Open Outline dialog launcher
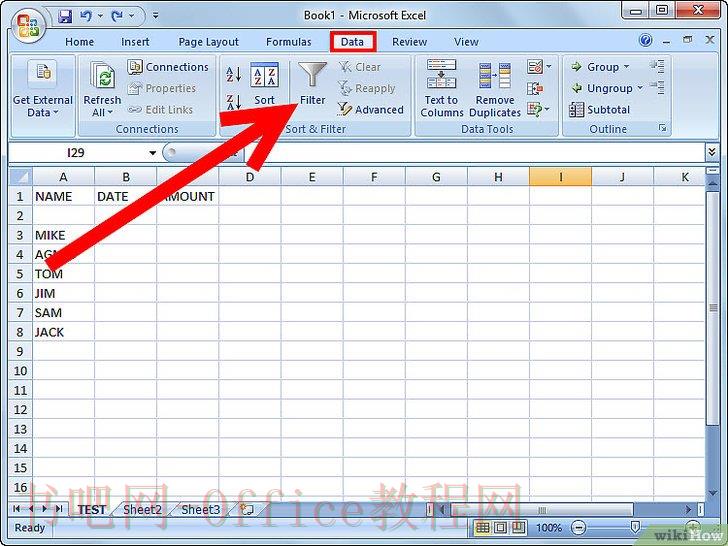The width and height of the screenshot is (728, 546). pos(663,128)
